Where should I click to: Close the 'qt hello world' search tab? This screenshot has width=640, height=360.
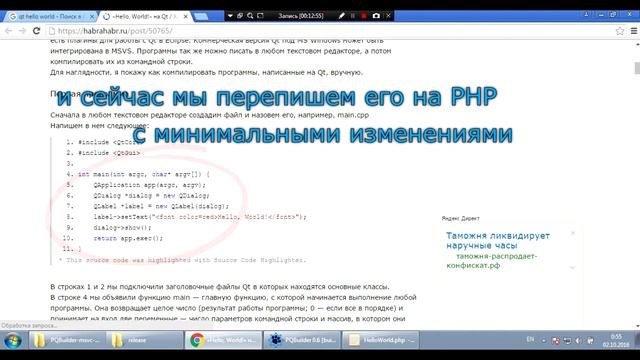tap(92, 16)
